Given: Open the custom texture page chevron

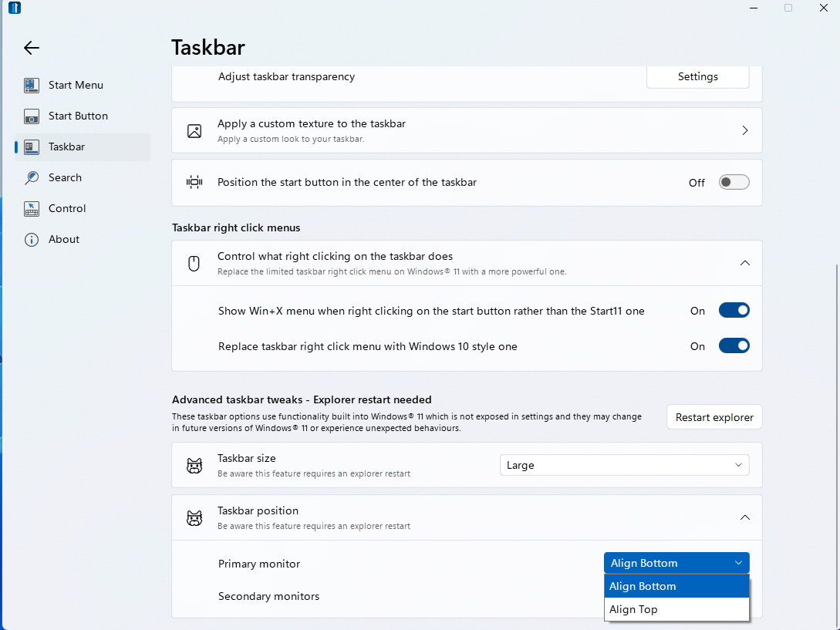Looking at the screenshot, I should point(744,130).
